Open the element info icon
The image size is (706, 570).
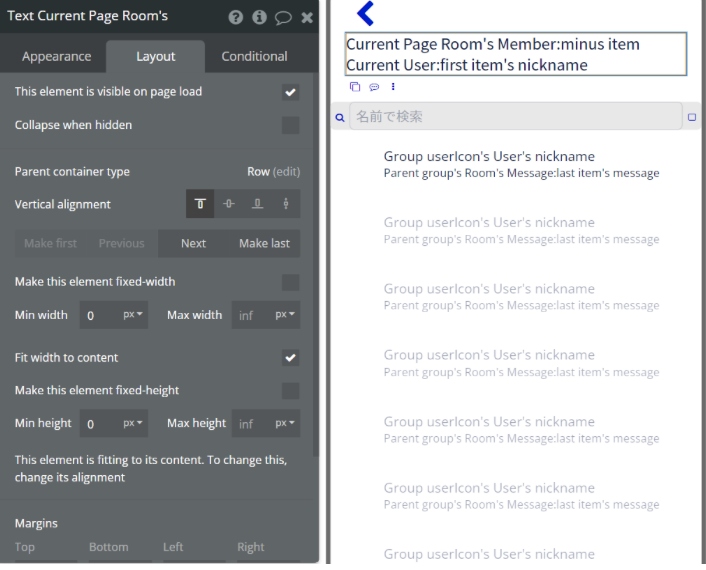click(x=259, y=17)
